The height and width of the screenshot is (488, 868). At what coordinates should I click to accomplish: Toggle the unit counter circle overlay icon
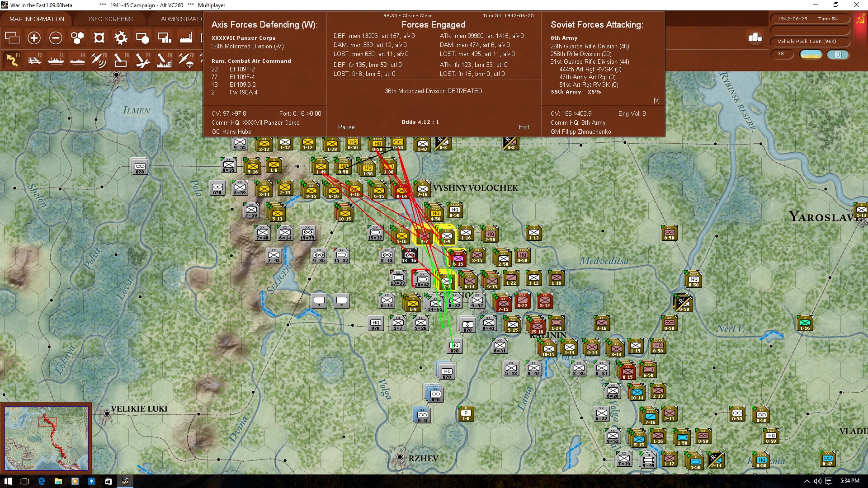[x=142, y=38]
